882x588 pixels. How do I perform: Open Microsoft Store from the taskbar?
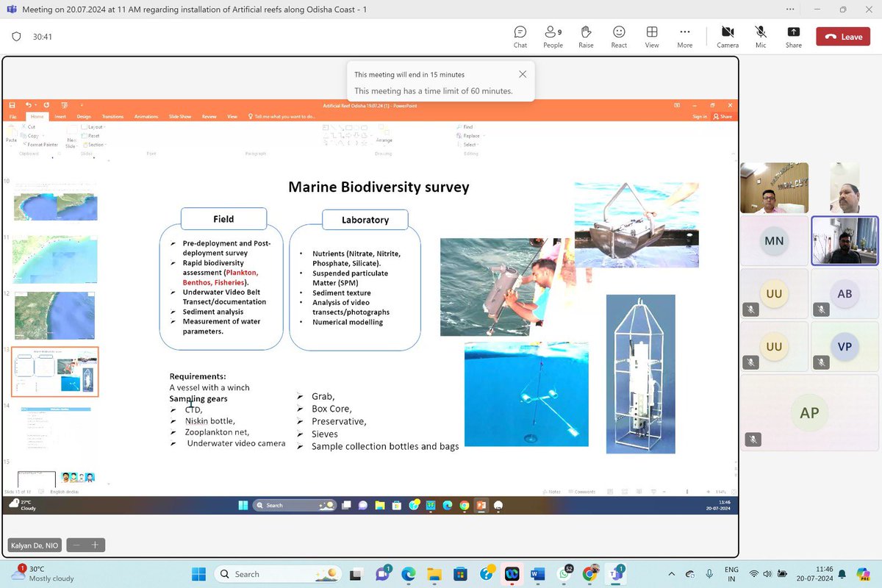459,573
